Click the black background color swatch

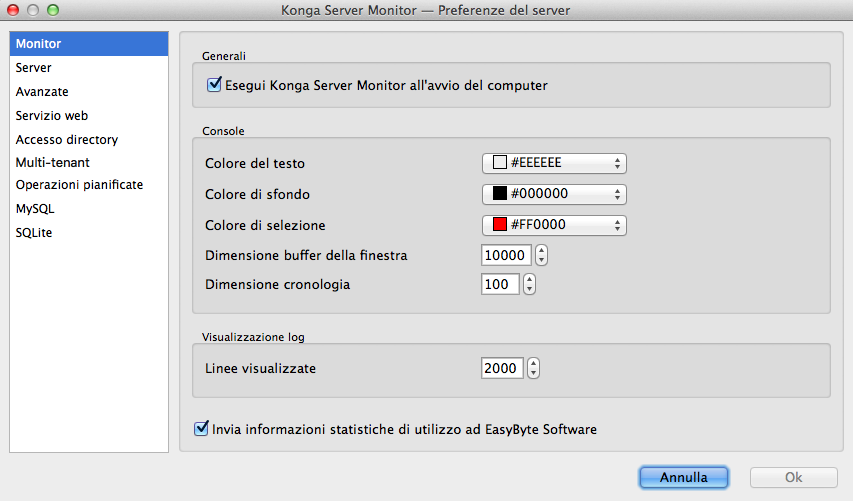[x=500, y=194]
